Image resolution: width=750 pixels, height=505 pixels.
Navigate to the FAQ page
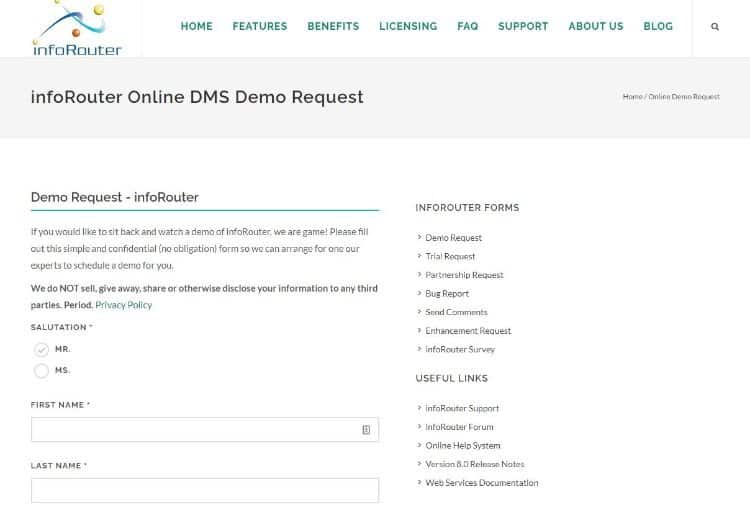[467, 27]
